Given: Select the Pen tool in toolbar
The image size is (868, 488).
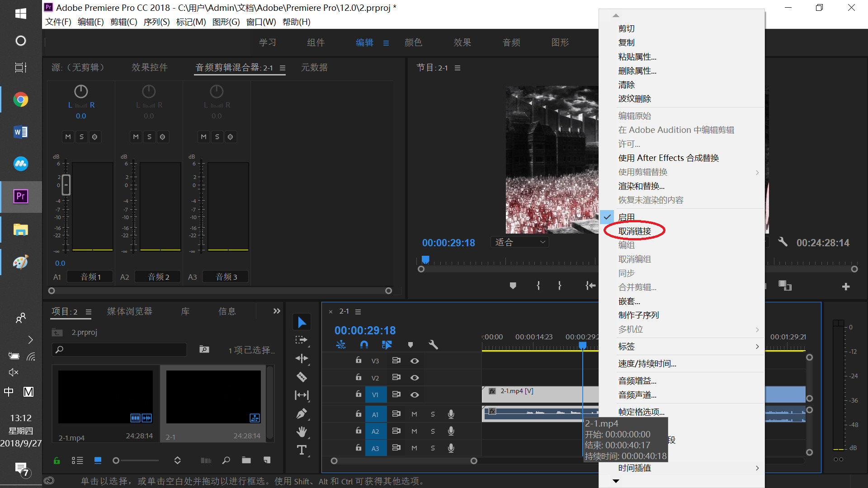Looking at the screenshot, I should coord(302,413).
